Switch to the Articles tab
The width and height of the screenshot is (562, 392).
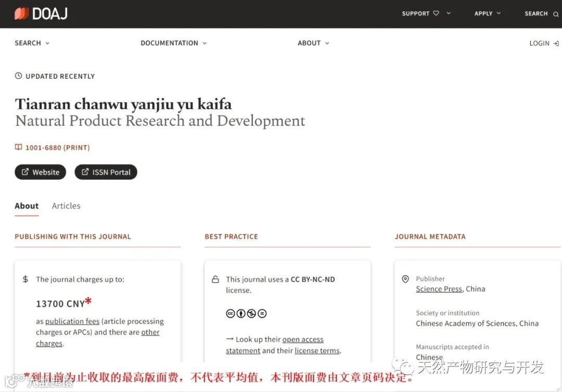tap(66, 206)
